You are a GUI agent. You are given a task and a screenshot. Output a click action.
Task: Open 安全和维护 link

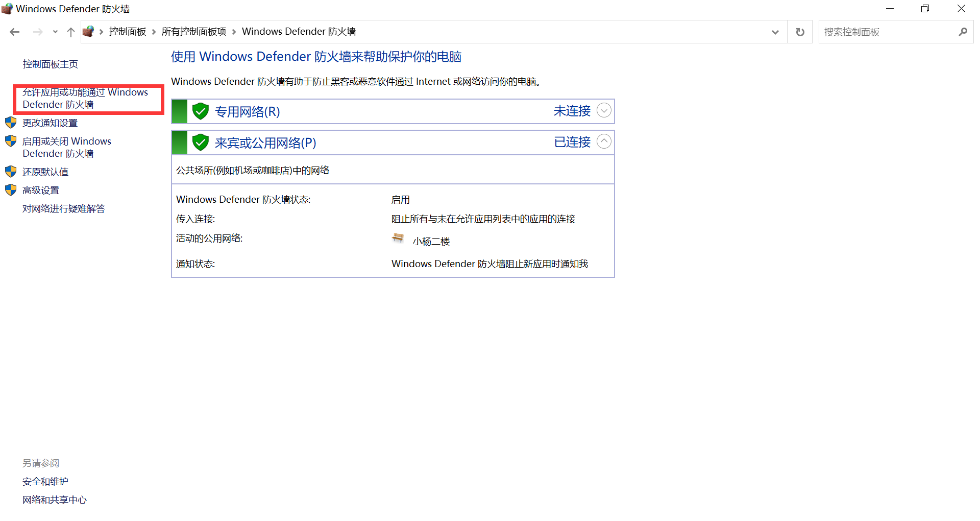coord(45,482)
